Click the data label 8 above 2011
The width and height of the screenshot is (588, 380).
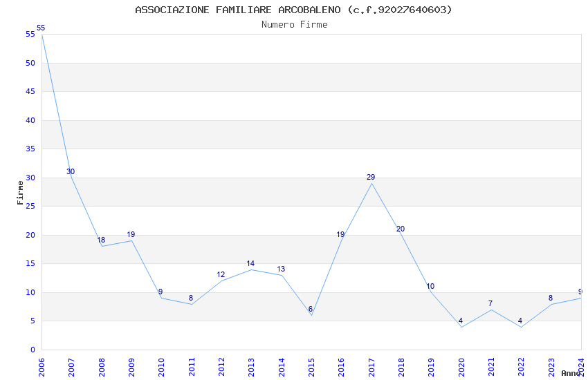(191, 298)
